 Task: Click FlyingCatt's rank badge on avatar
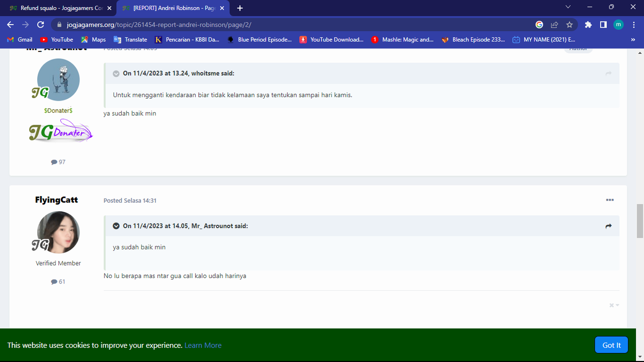point(40,245)
